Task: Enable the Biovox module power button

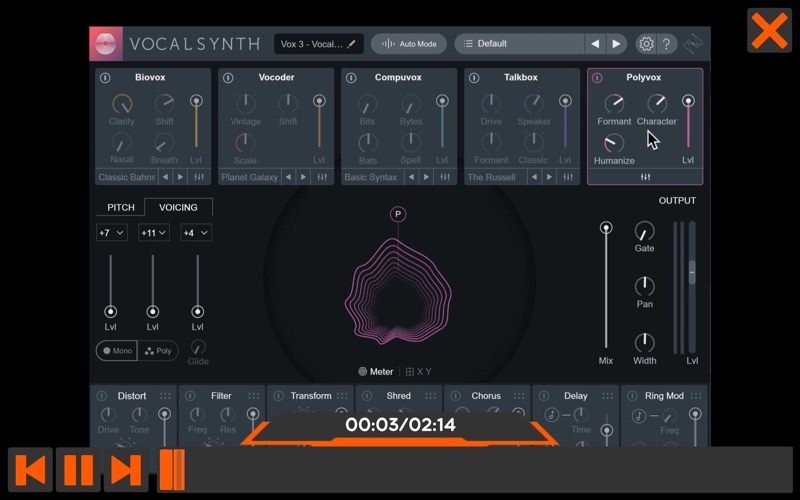Action: [x=105, y=78]
